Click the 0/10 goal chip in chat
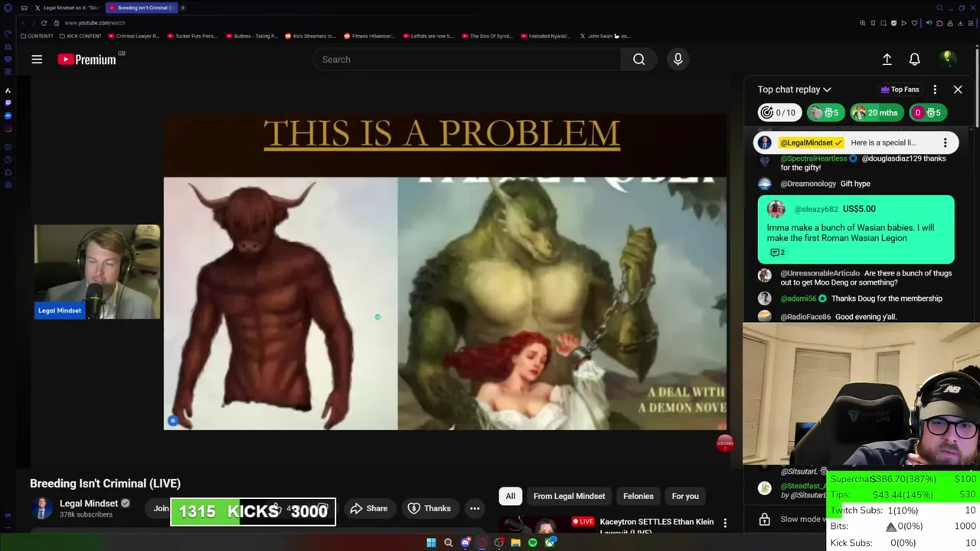 click(779, 112)
